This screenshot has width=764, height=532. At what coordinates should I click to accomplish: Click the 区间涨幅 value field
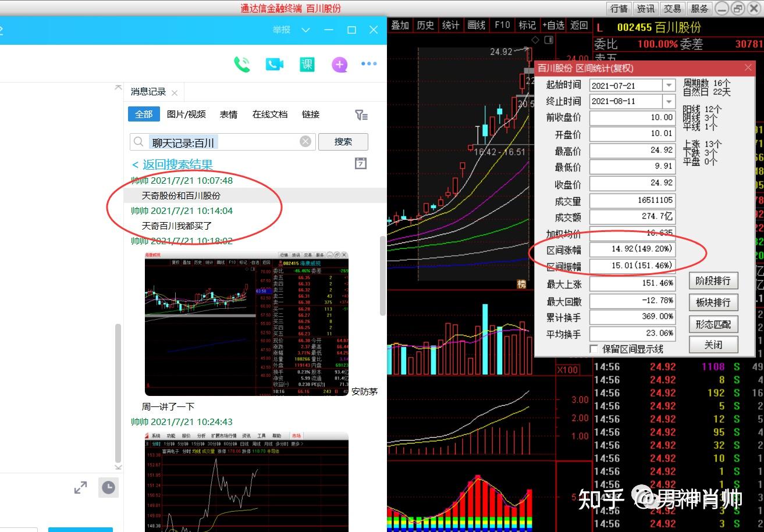[x=632, y=249]
